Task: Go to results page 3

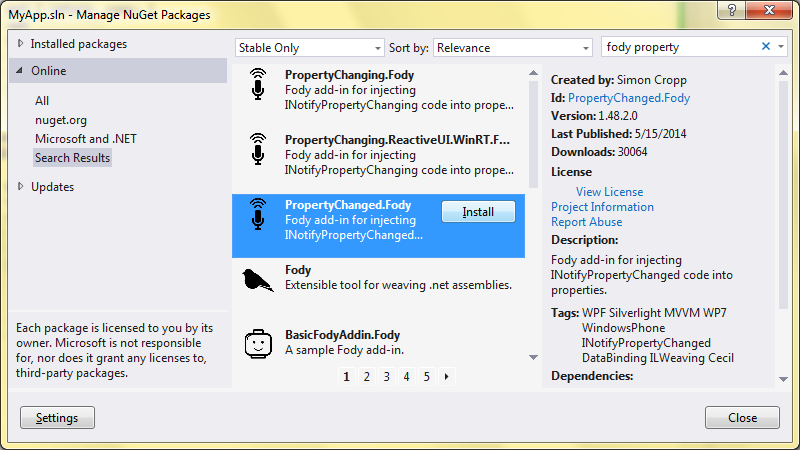Action: pos(386,377)
